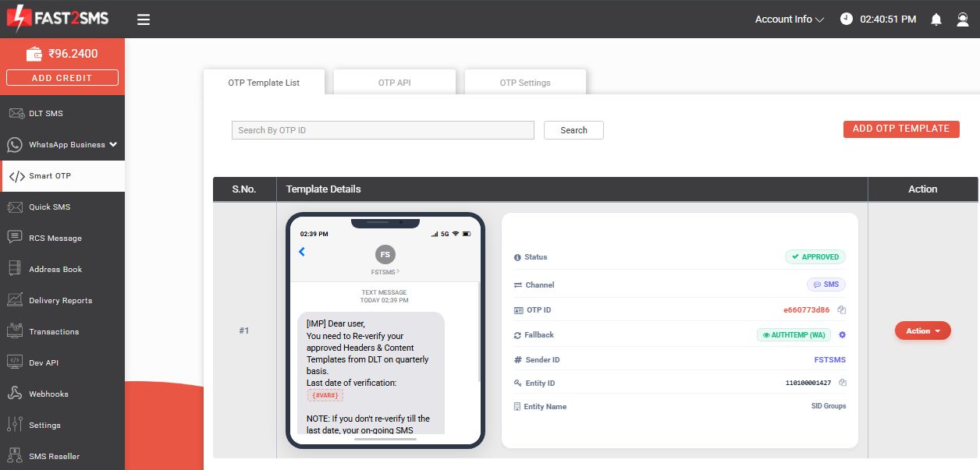Click the SMS Reseller sidebar icon
The image size is (980, 470).
point(15,456)
